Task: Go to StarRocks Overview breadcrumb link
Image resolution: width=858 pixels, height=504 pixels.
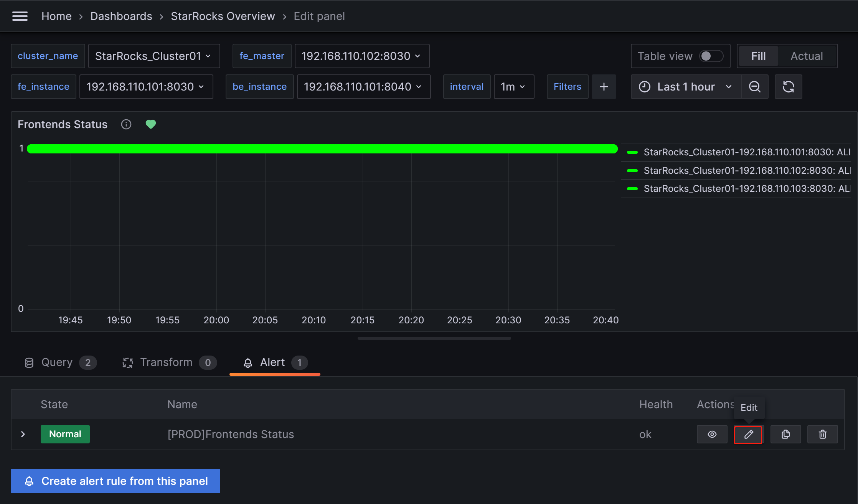Action: (223, 16)
